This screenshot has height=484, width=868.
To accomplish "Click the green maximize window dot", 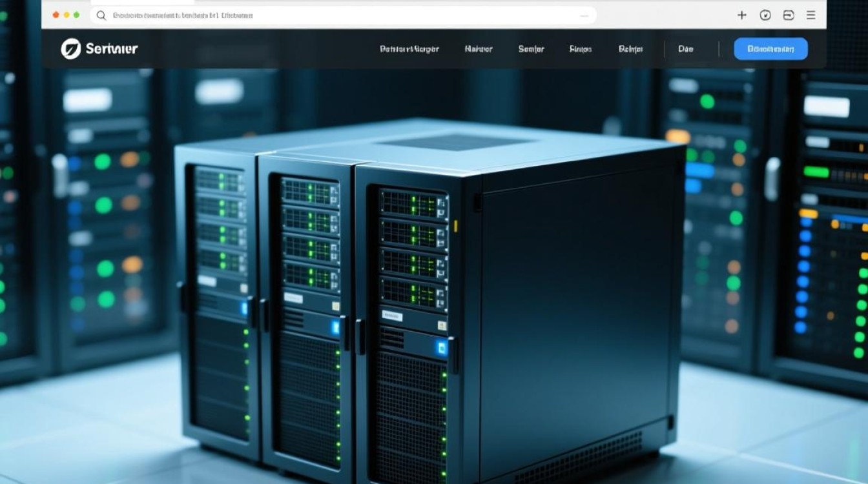I will point(77,15).
